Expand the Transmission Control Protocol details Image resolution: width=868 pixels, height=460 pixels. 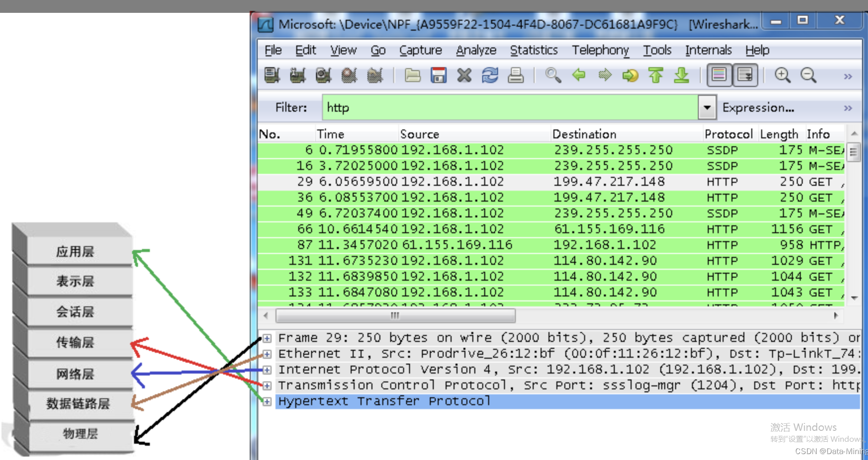tap(267, 385)
